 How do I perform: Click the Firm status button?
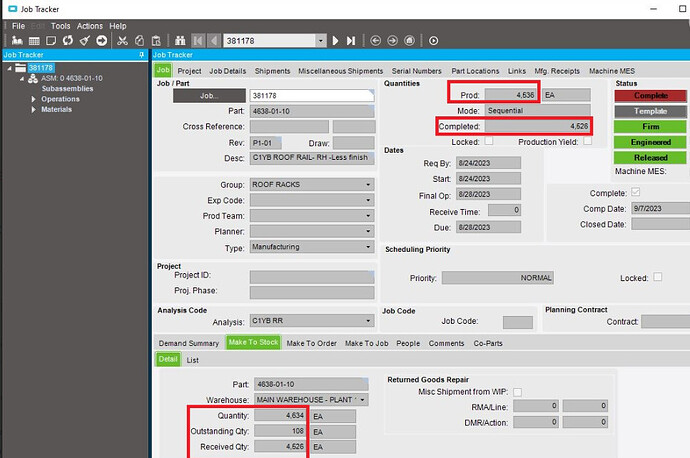[650, 127]
